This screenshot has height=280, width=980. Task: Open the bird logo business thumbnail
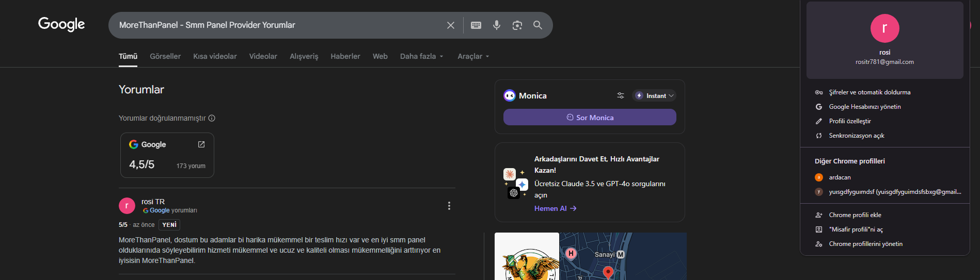527,256
